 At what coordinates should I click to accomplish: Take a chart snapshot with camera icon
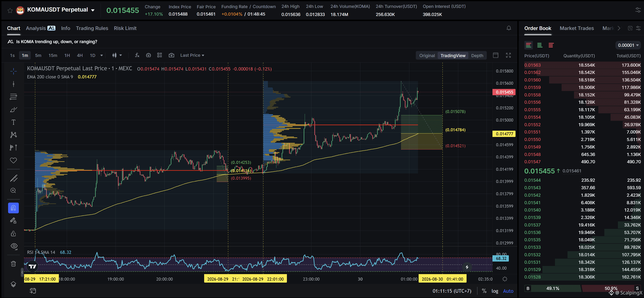click(x=171, y=55)
